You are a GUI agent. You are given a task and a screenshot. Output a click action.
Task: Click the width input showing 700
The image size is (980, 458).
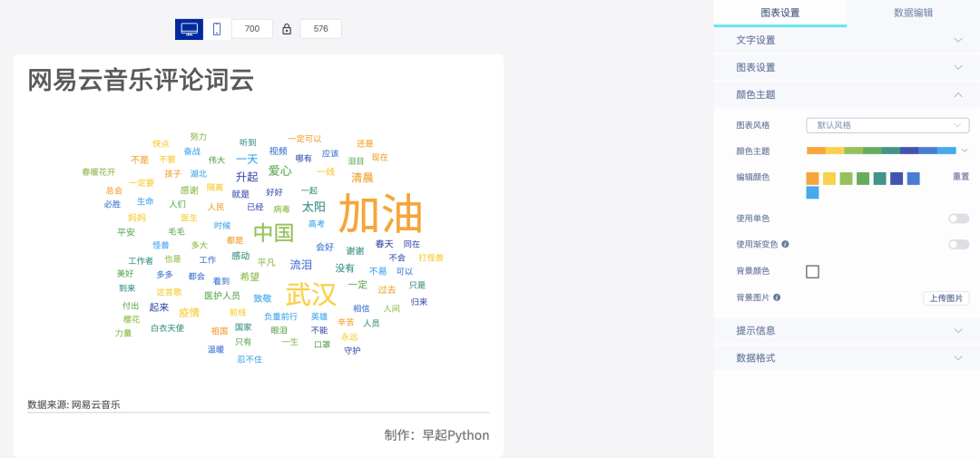coord(252,29)
